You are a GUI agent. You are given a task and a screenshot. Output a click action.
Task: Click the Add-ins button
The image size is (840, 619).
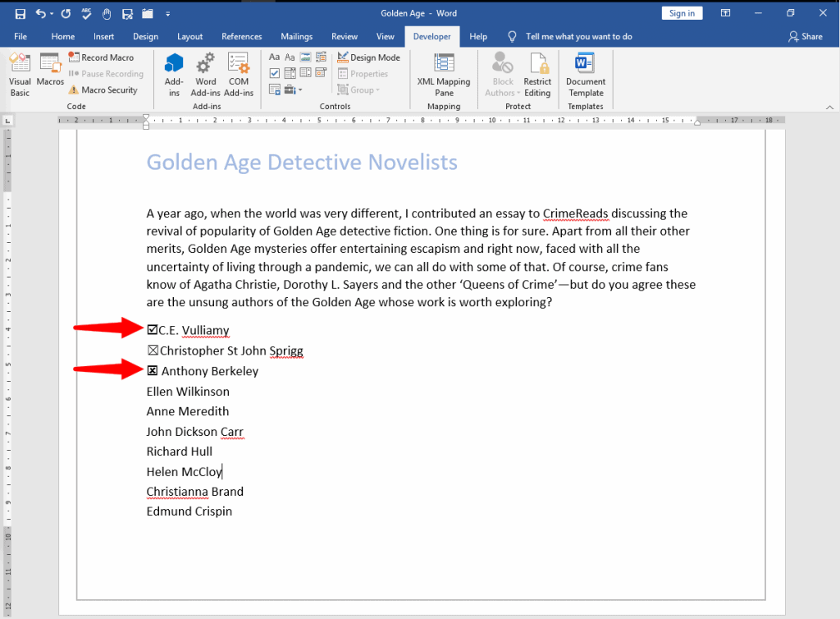pos(174,75)
